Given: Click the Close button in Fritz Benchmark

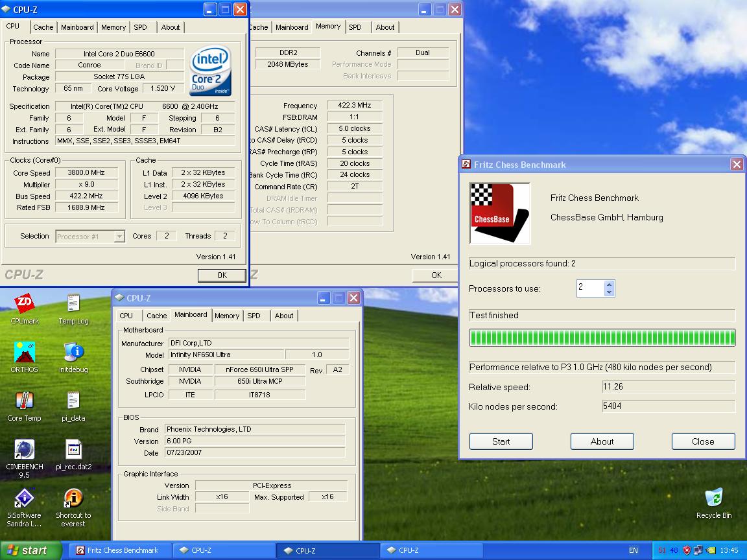Looking at the screenshot, I should click(x=703, y=441).
